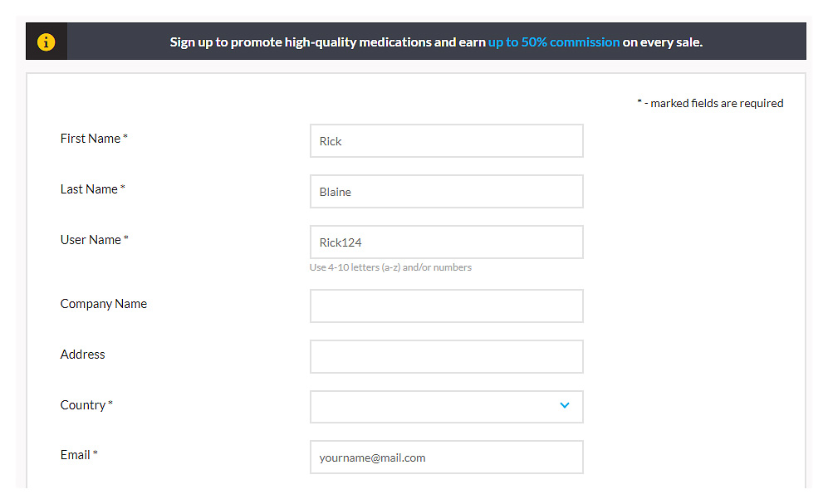The height and width of the screenshot is (504, 828).
Task: Click the First Name field containing Rick
Action: (x=446, y=141)
